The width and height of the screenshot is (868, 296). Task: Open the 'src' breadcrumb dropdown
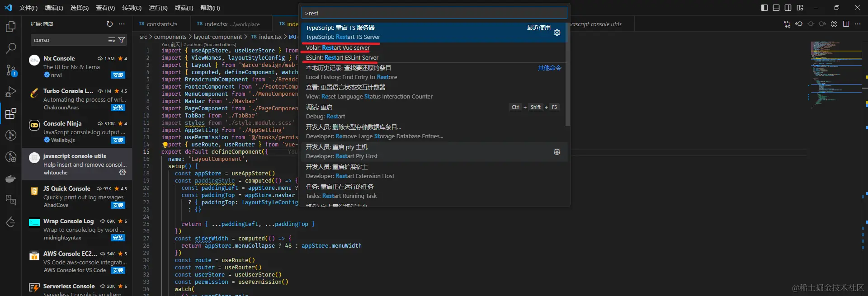(x=143, y=37)
